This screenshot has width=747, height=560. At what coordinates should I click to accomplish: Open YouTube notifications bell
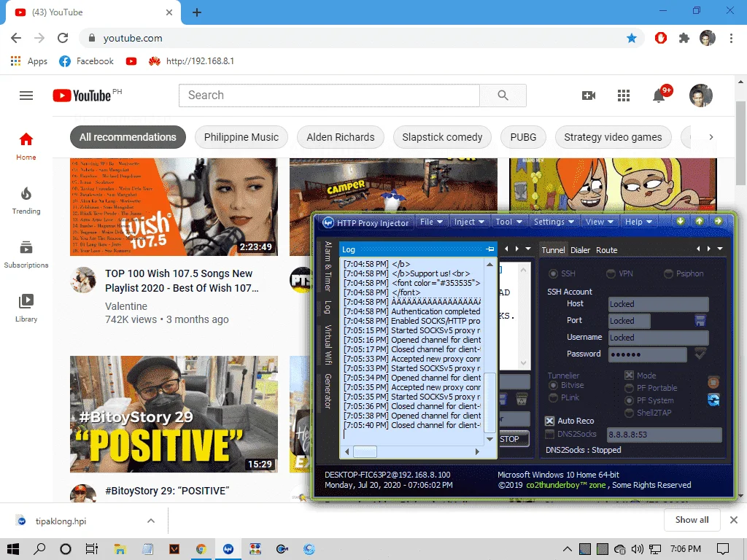659,96
